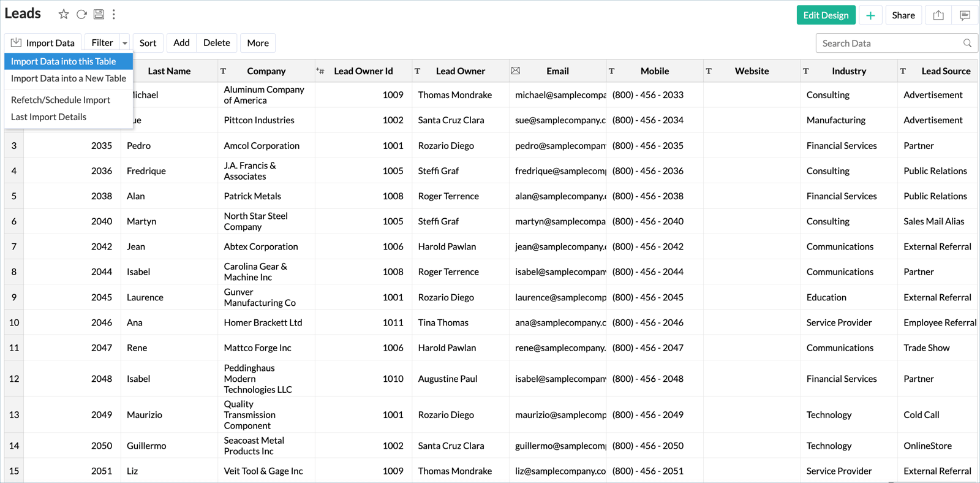This screenshot has width=980, height=483.
Task: Click the refresh icon beside Leads title
Action: [x=81, y=14]
